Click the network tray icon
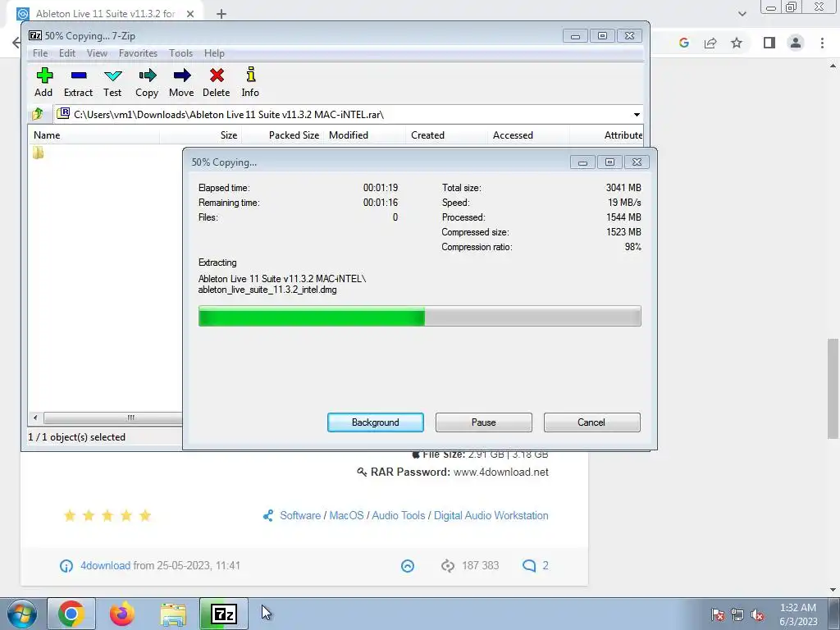The width and height of the screenshot is (840, 630). (x=737, y=615)
